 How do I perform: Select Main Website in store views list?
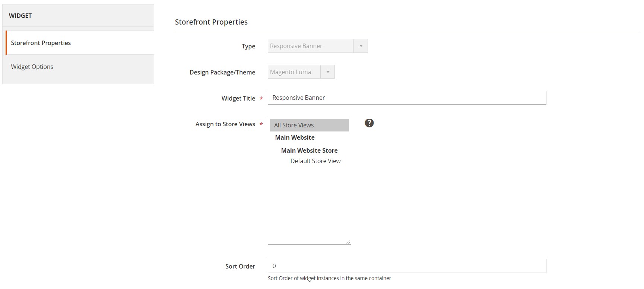(295, 137)
